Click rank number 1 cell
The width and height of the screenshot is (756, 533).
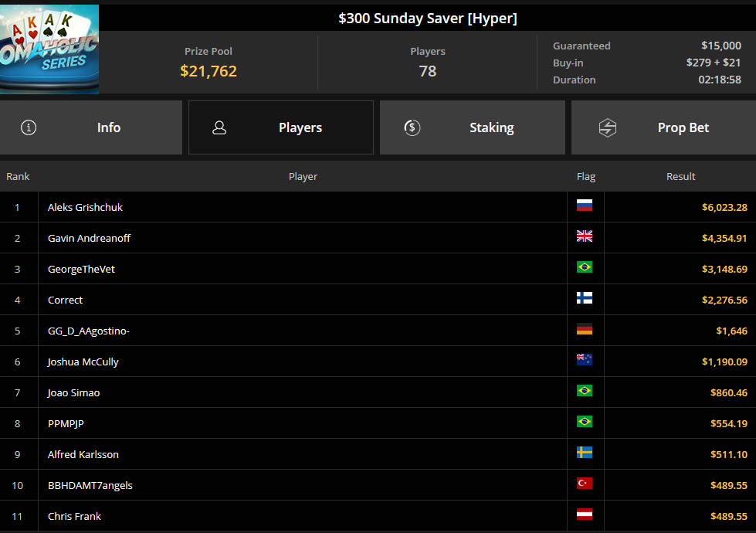(x=17, y=208)
